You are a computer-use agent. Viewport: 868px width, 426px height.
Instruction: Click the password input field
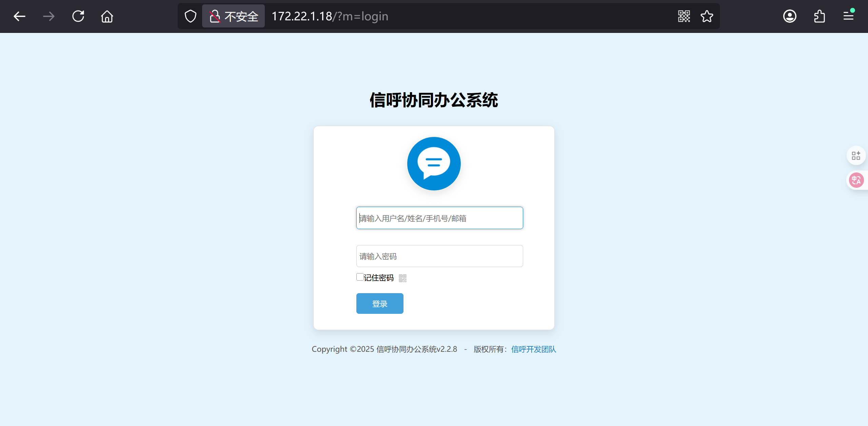tap(439, 256)
